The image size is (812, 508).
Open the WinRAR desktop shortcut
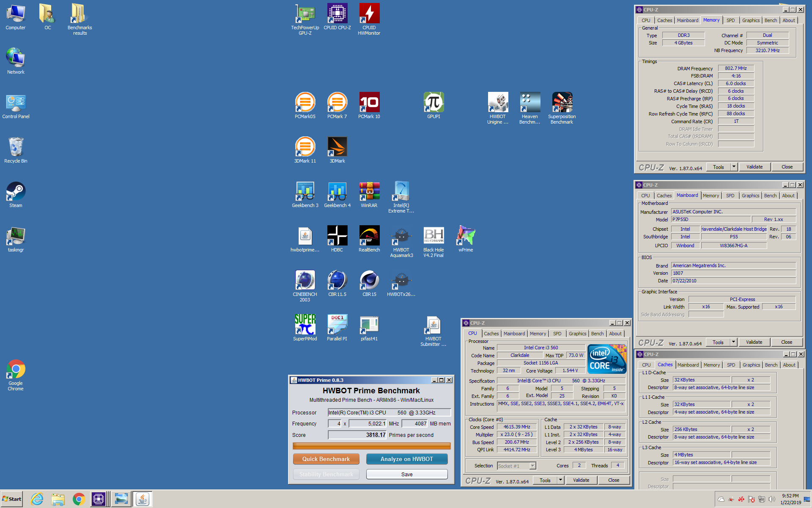coord(369,195)
